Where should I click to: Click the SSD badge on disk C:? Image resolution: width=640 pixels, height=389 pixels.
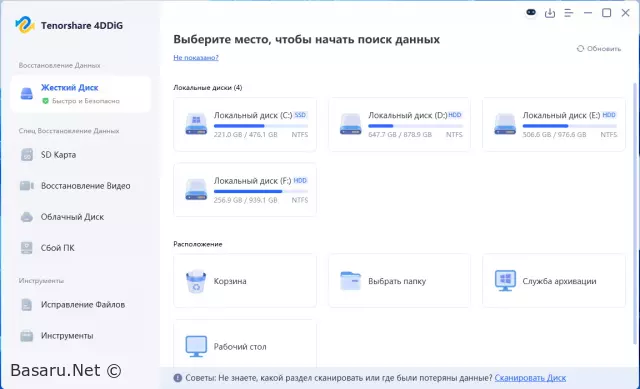click(x=300, y=115)
